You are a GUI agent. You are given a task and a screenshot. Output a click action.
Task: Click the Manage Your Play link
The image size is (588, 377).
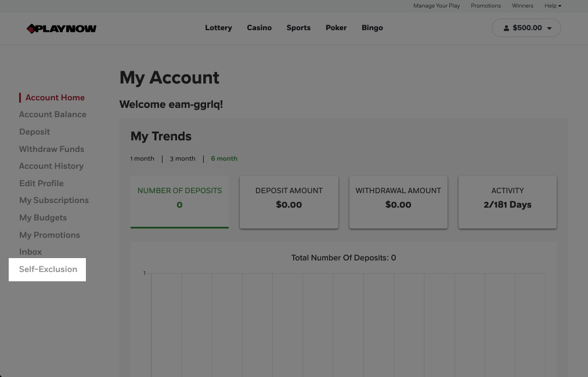(x=437, y=6)
